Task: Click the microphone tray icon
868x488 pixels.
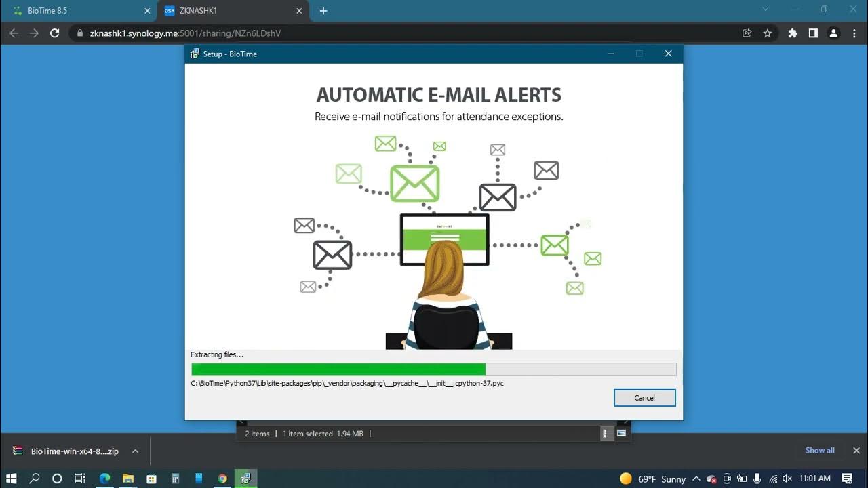Action: coord(757,479)
